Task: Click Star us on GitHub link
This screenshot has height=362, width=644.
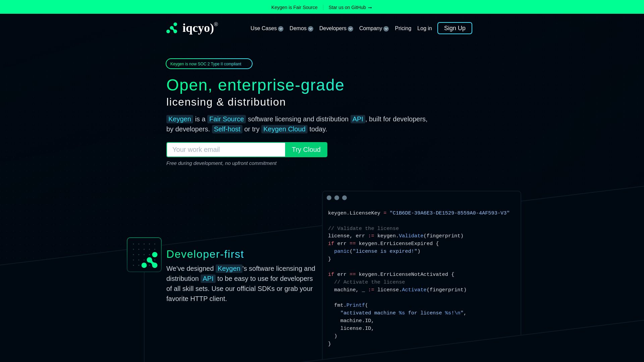Action: pyautogui.click(x=350, y=7)
